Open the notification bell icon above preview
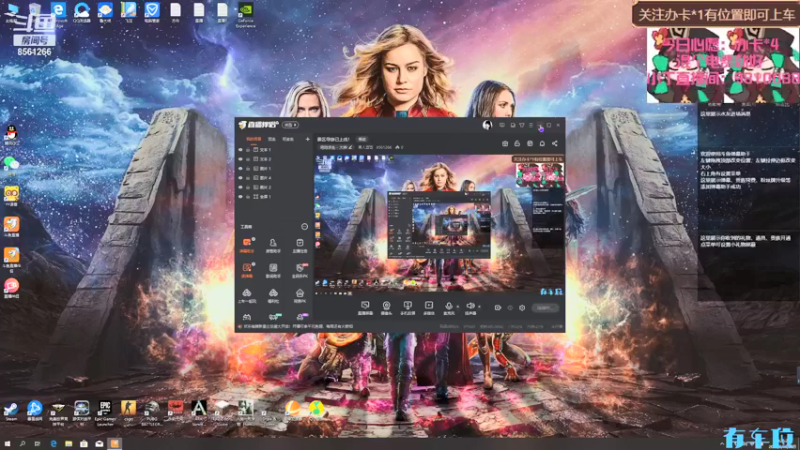Image resolution: width=800 pixels, height=450 pixels. point(542,143)
